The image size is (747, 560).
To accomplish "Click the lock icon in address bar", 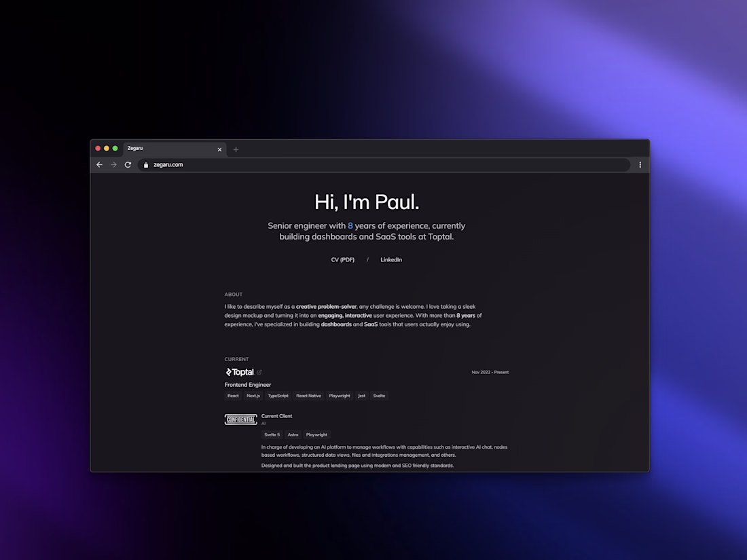I will coord(146,165).
